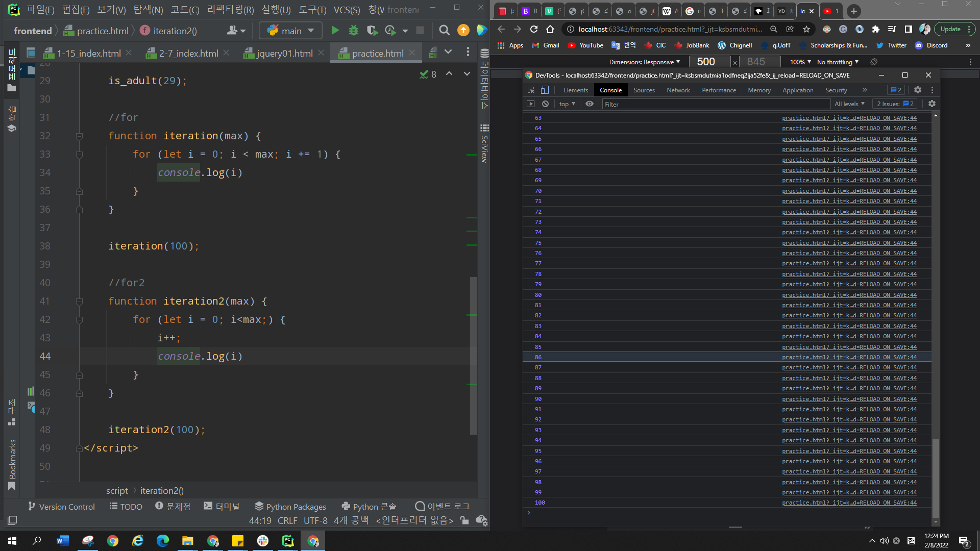Viewport: 980px width, 551px height.
Task: Open the Elements tab in DevTools
Action: pyautogui.click(x=576, y=90)
